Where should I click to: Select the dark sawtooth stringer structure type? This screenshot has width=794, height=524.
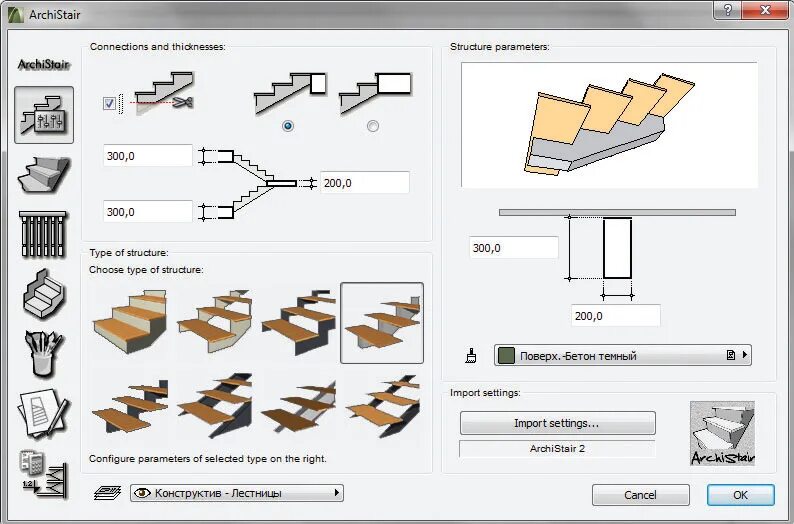click(x=299, y=323)
